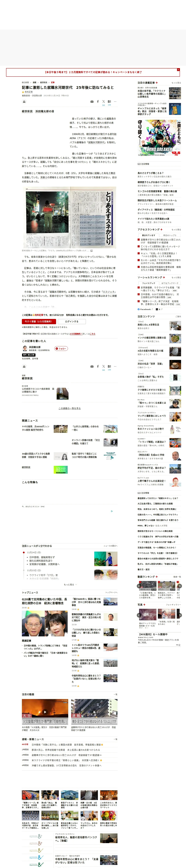Click the author name 浜田陽太郎 in the byline
186x868 pixels.
pyautogui.click(x=37, y=95)
